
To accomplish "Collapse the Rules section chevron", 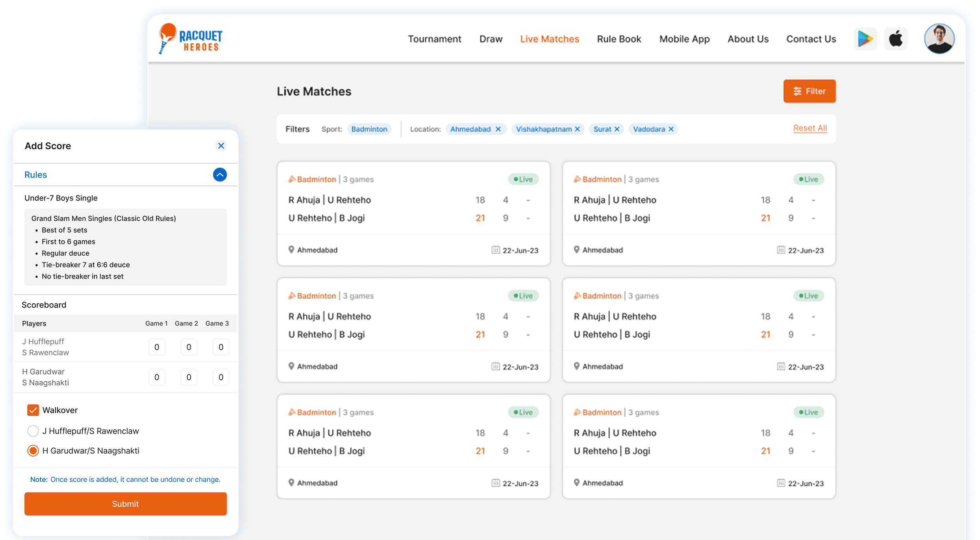I will 220,174.
